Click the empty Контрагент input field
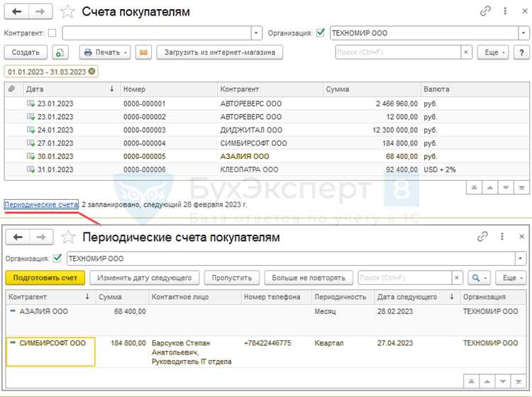The height and width of the screenshot is (397, 532). [x=157, y=33]
